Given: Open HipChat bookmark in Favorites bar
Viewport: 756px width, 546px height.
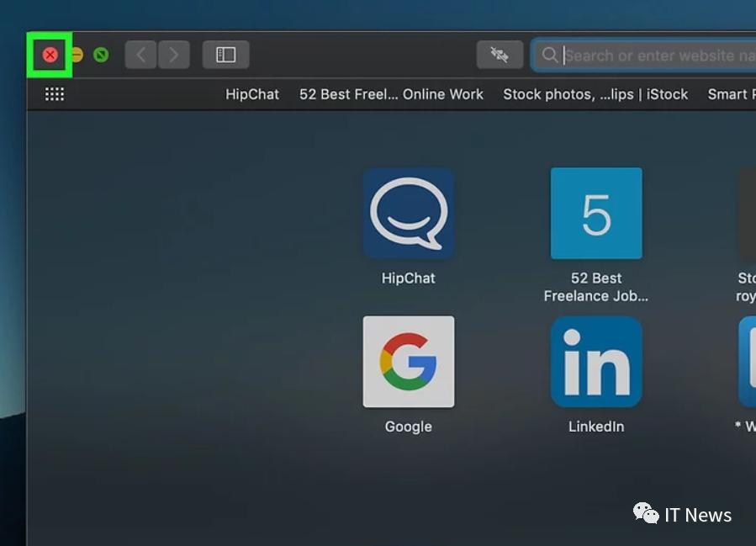Looking at the screenshot, I should 252,94.
